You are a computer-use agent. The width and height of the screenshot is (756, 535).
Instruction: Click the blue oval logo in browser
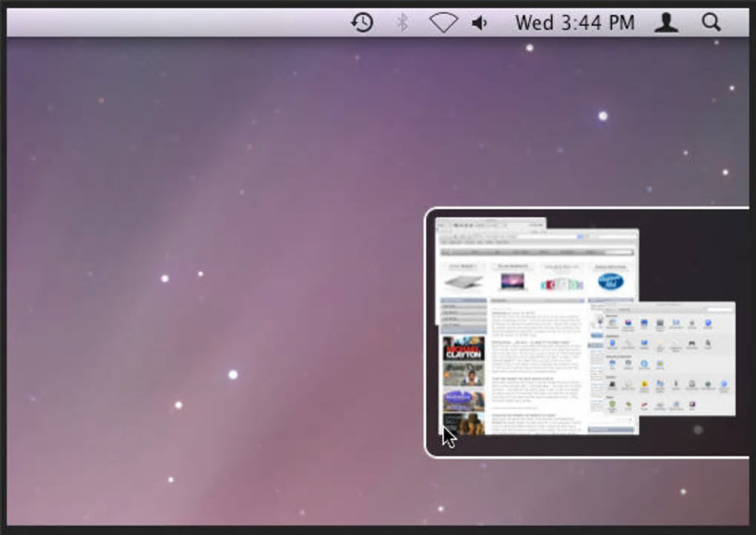click(x=611, y=282)
